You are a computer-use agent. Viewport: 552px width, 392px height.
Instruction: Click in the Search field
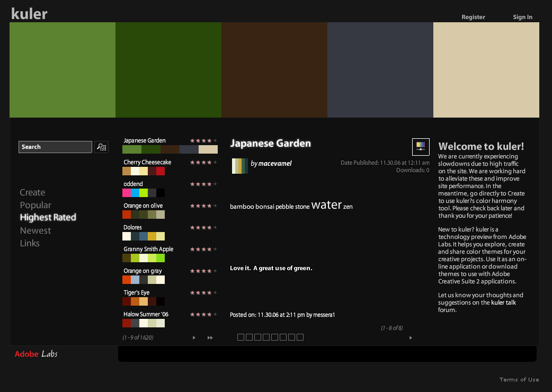click(55, 147)
